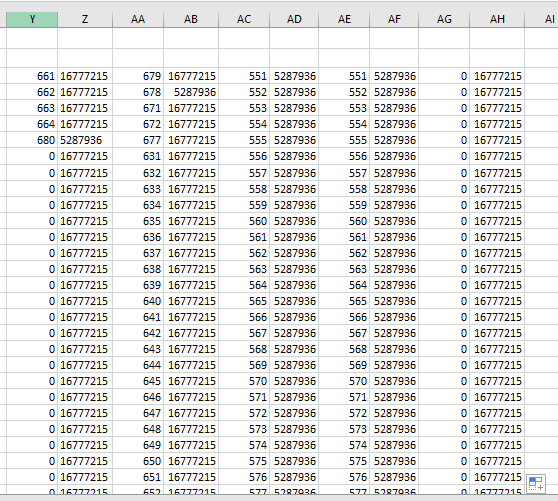Select column Y header

point(32,19)
